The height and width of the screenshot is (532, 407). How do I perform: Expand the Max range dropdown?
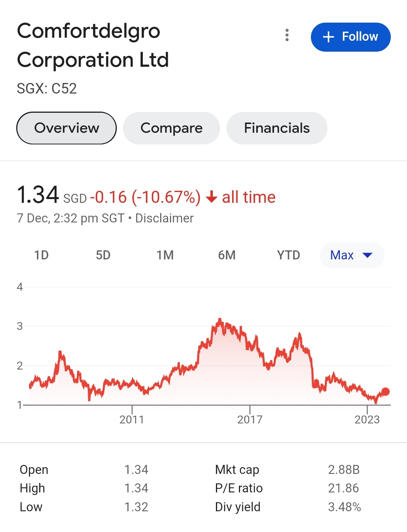tap(352, 255)
